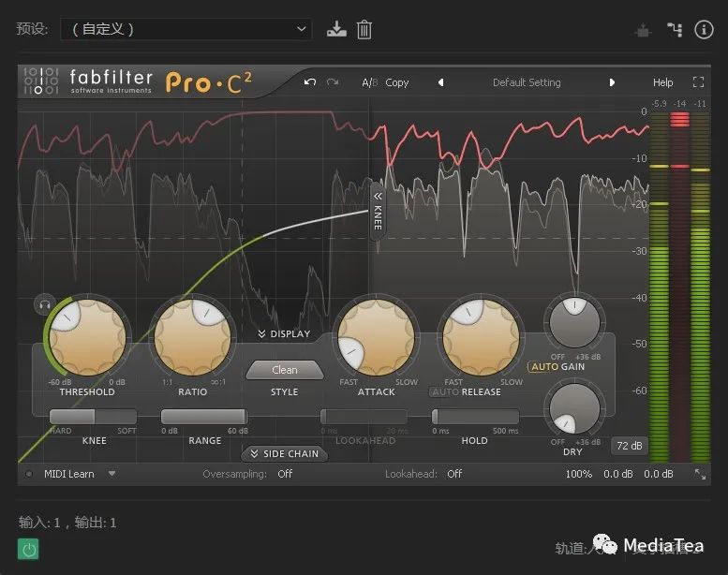This screenshot has height=575, width=728.
Task: Click the RATIO knob
Action: tap(192, 337)
